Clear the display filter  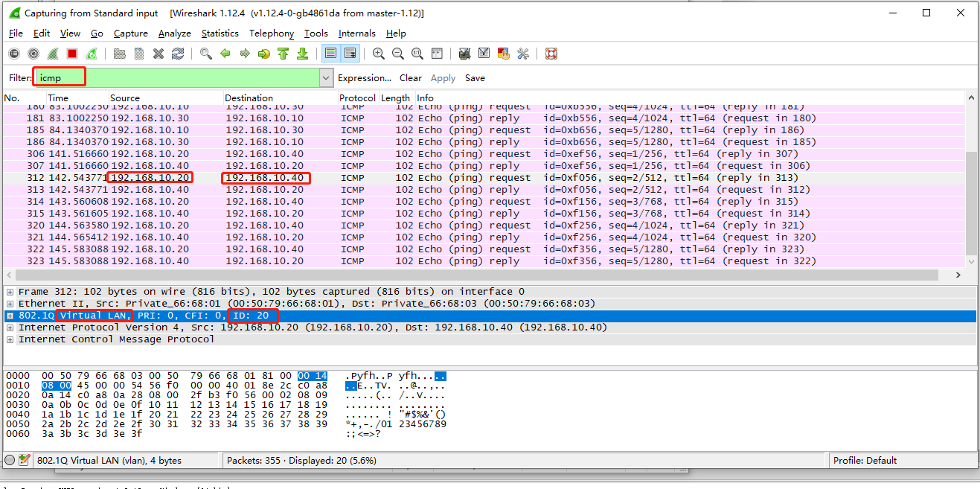click(411, 77)
